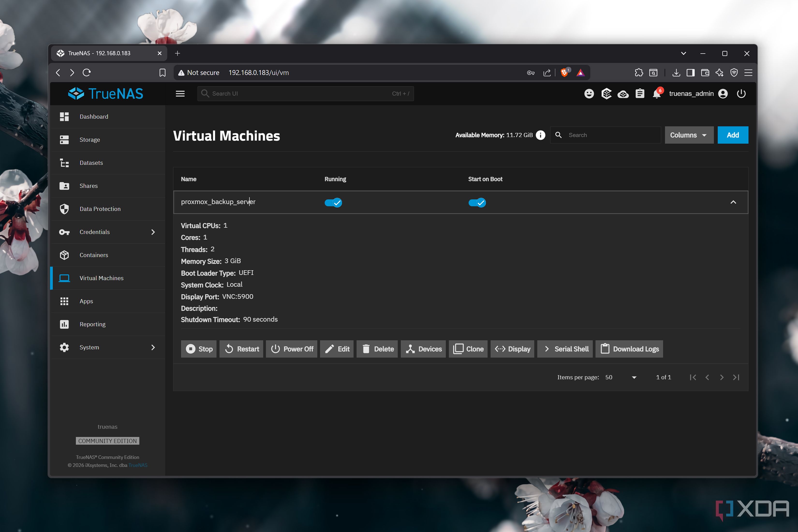Open the Jobs clipboard icon
The width and height of the screenshot is (798, 532).
click(640, 94)
